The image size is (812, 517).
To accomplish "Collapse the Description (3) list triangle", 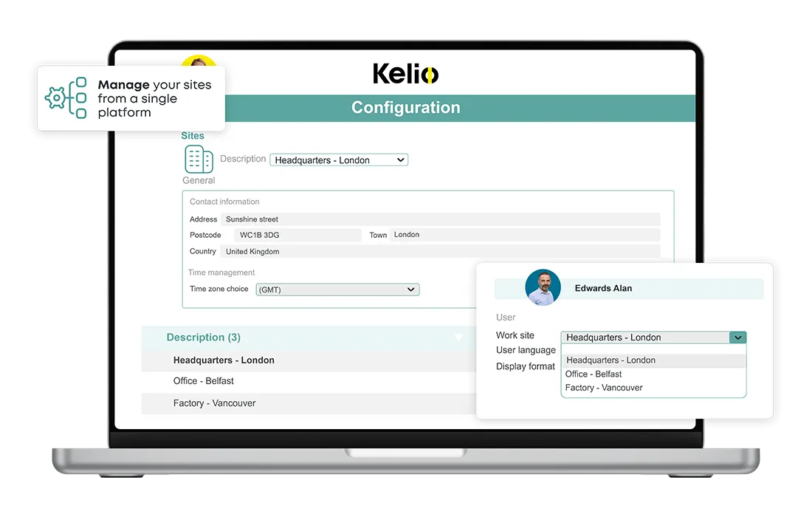I will pyautogui.click(x=459, y=338).
